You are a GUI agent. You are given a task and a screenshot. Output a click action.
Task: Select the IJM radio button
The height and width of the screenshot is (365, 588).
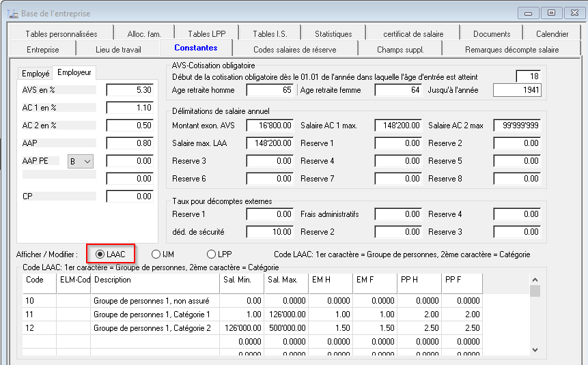pos(156,254)
